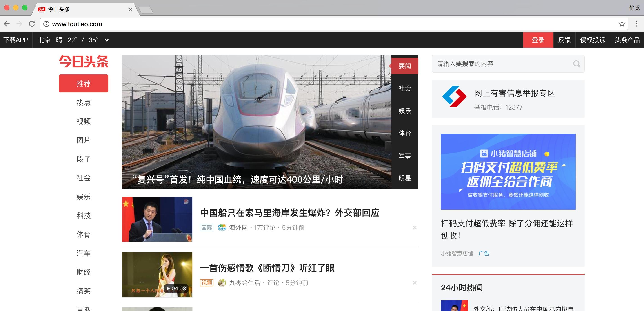The width and height of the screenshot is (644, 311).
Task: Open 网上有害信息举报专区 link
Action: tap(515, 93)
